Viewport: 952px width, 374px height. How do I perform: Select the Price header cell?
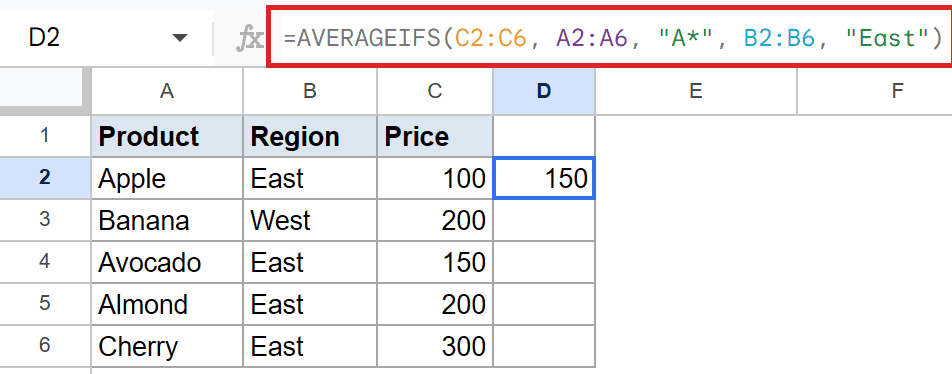coord(435,136)
